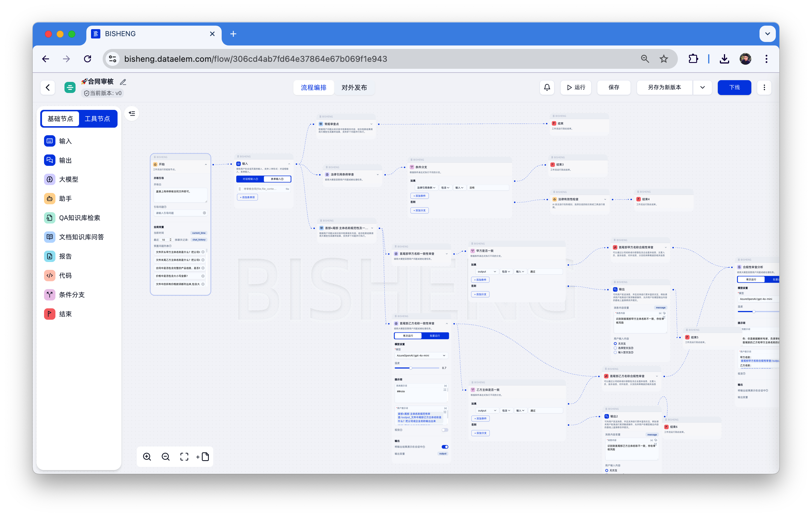Switch to the 对外发布 tab

point(354,88)
